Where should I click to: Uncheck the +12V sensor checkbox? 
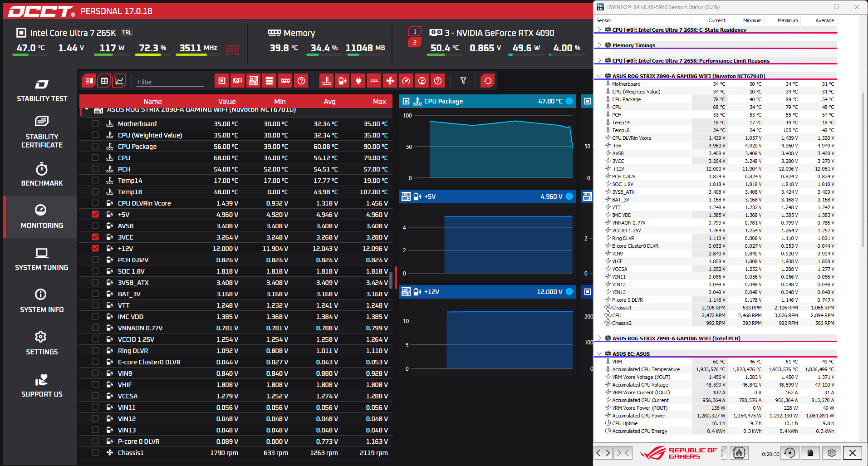pyautogui.click(x=95, y=248)
